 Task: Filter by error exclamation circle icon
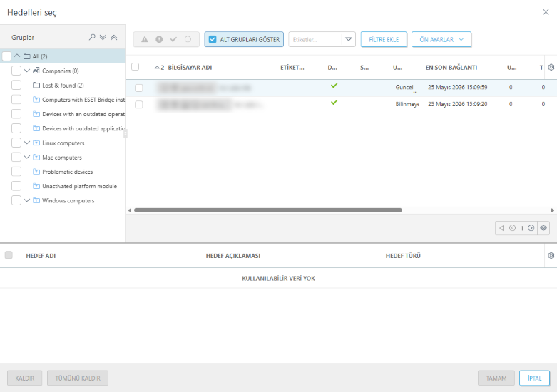159,39
